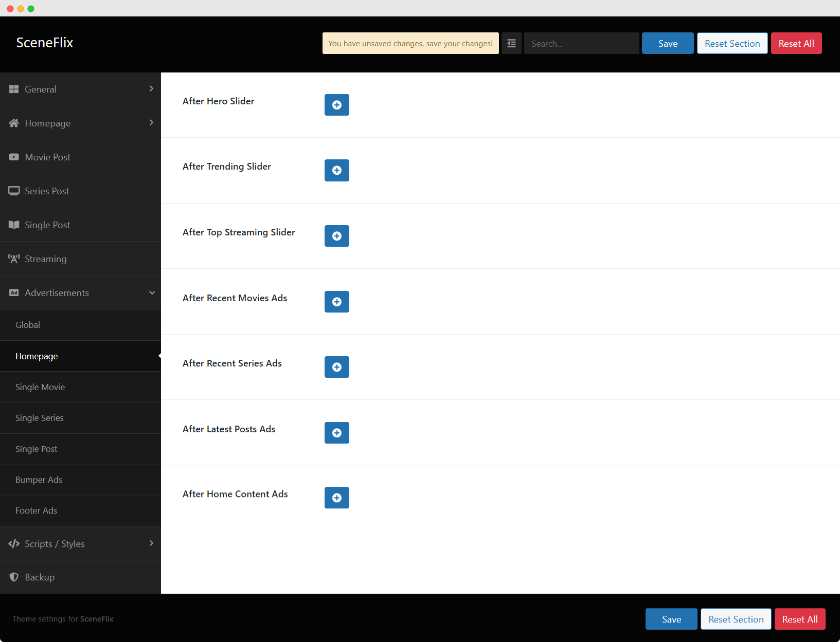Focus the Search input field
Screen dimensions: 840x642
coord(582,43)
